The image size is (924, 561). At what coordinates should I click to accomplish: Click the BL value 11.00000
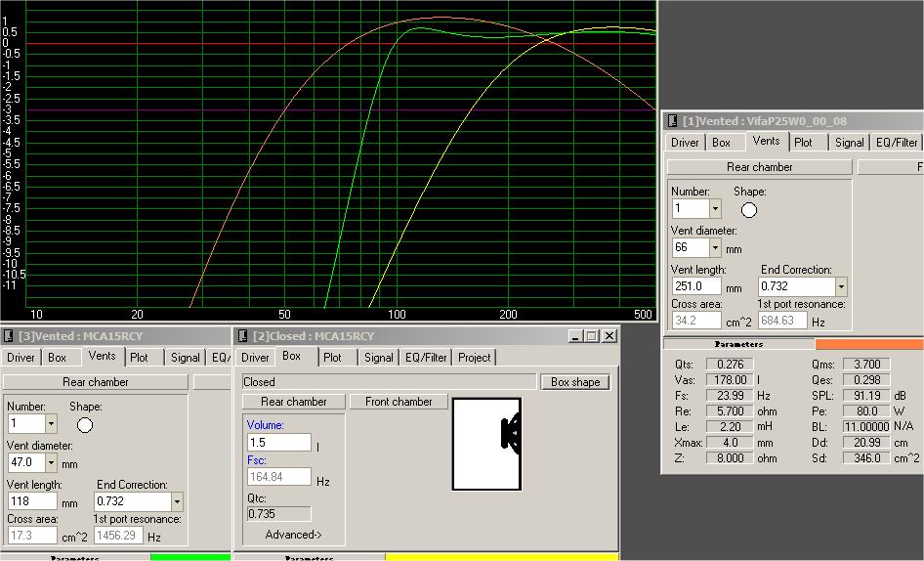(x=866, y=426)
